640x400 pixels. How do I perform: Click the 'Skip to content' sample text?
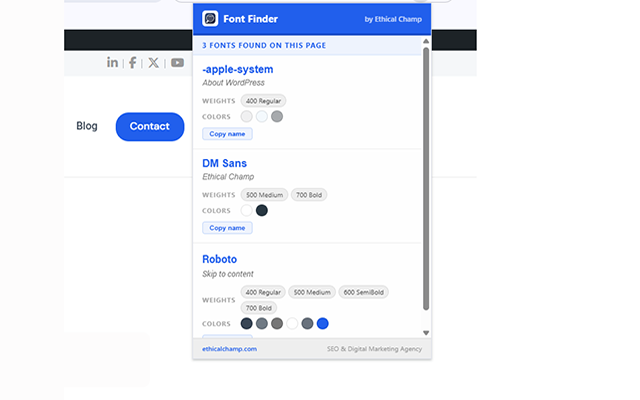coord(228,274)
